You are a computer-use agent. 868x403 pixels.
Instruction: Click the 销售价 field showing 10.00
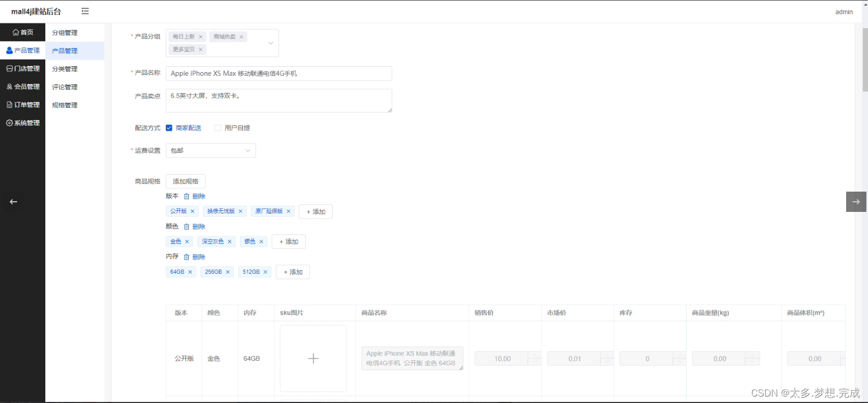pos(501,359)
